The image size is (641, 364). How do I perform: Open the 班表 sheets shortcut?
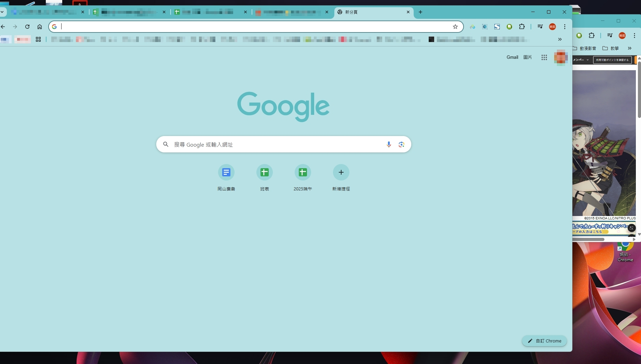pyautogui.click(x=265, y=178)
